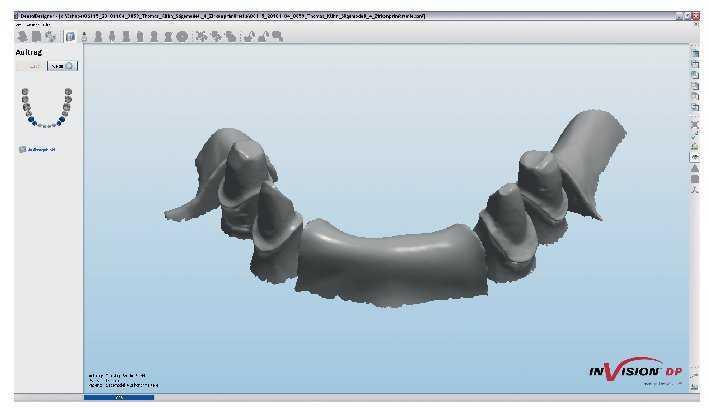This screenshot has height=408, width=708.
Task: Switch to the left tab under Auftrag
Action: point(32,66)
